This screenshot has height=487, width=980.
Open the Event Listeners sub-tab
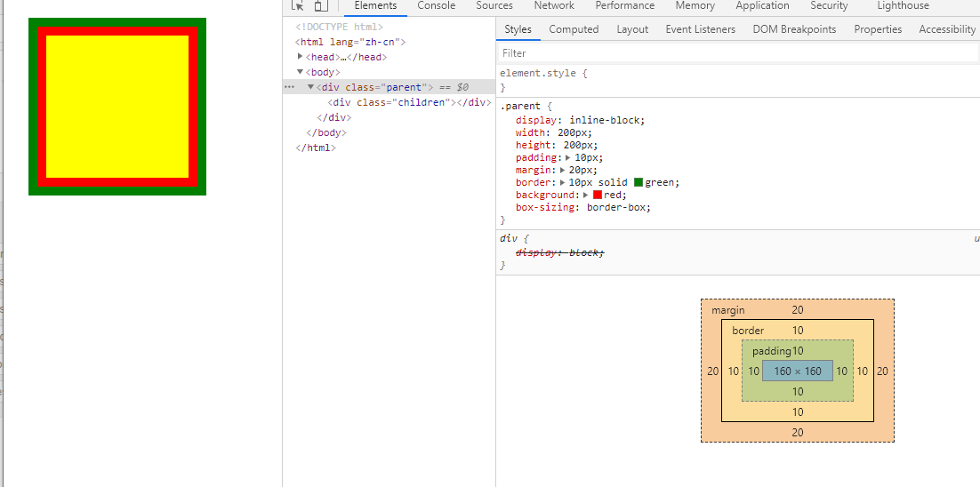click(x=701, y=29)
